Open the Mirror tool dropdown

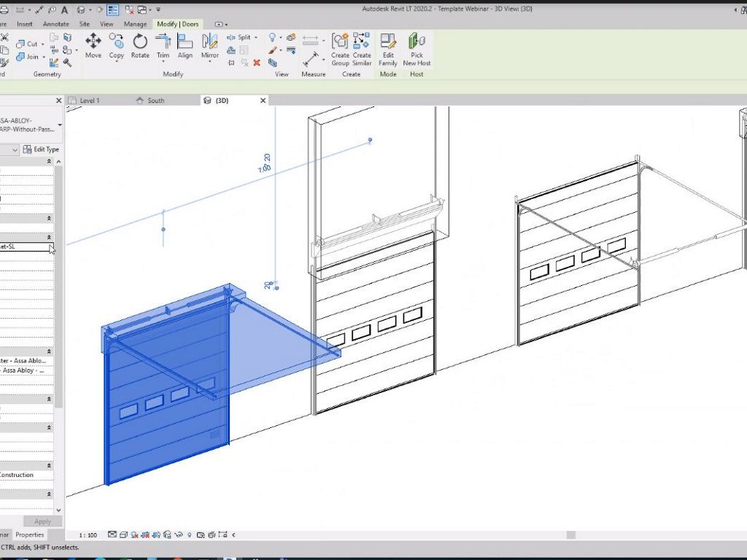click(x=210, y=61)
